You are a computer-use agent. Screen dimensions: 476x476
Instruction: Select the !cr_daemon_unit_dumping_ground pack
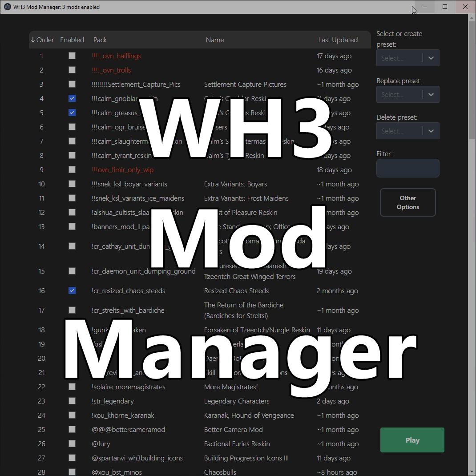tap(144, 271)
